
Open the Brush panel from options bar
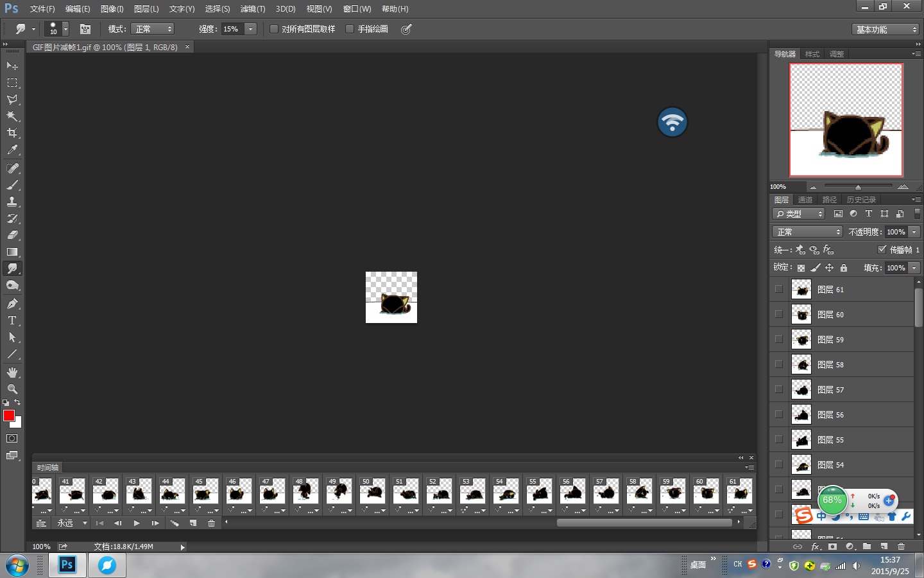click(85, 29)
